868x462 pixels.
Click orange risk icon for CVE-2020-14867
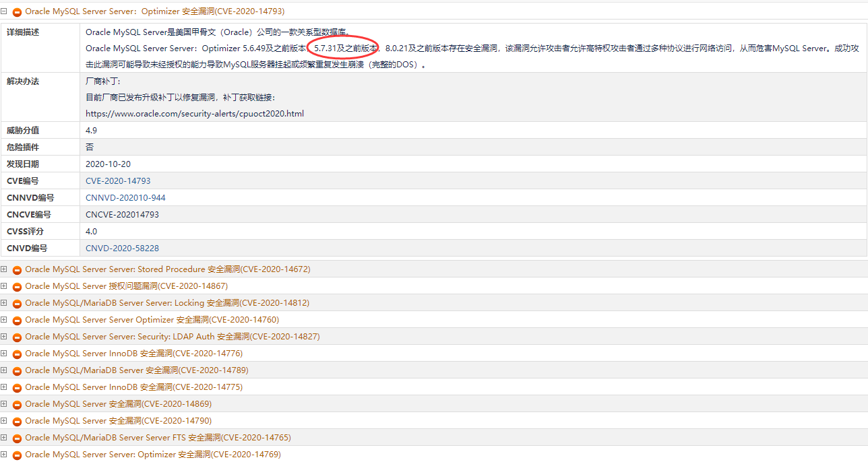point(18,287)
